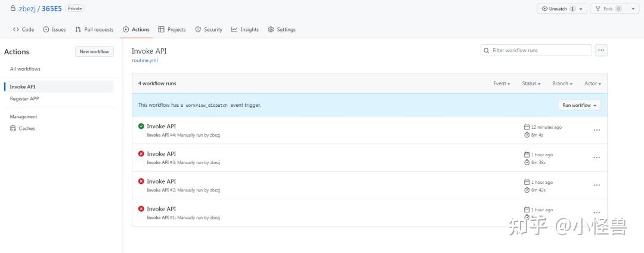This screenshot has height=253, width=644.
Task: Open Caches under Management
Action: pos(27,128)
